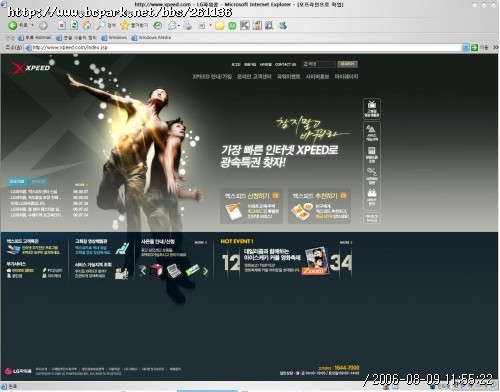Click the grey Forward arrow button
The width and height of the screenshot is (500, 392).
[43, 25]
